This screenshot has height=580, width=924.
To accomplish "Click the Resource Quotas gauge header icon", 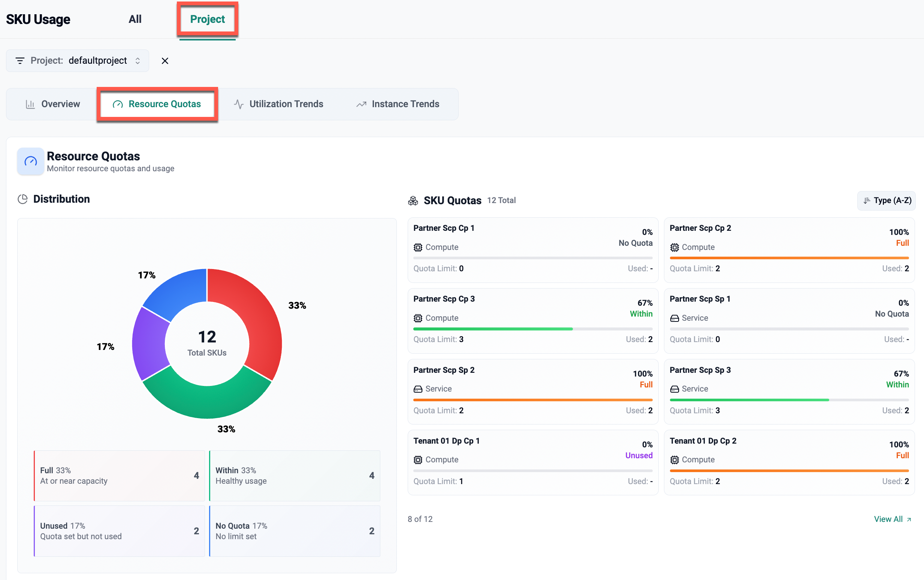I will pos(31,161).
